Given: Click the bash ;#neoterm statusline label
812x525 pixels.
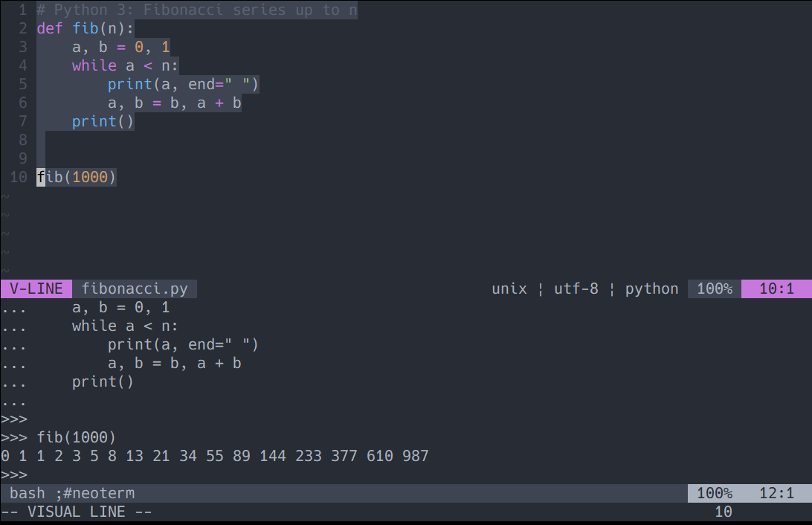Looking at the screenshot, I should tap(72, 493).
